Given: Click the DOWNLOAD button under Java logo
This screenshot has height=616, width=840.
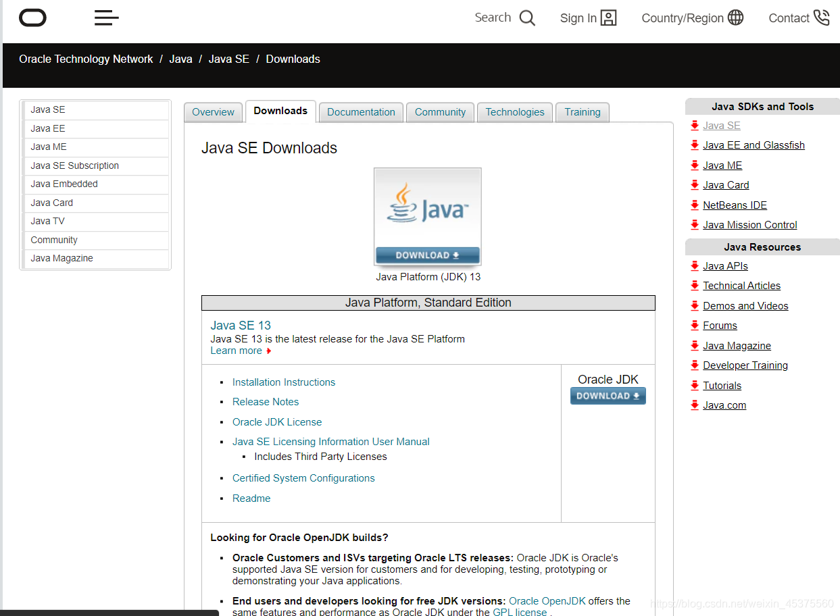Looking at the screenshot, I should (x=428, y=255).
